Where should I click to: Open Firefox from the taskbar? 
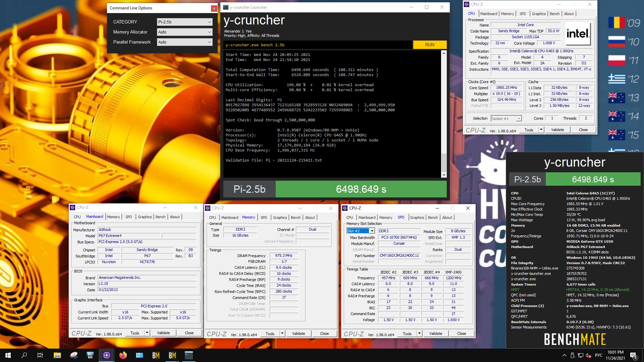(x=123, y=355)
